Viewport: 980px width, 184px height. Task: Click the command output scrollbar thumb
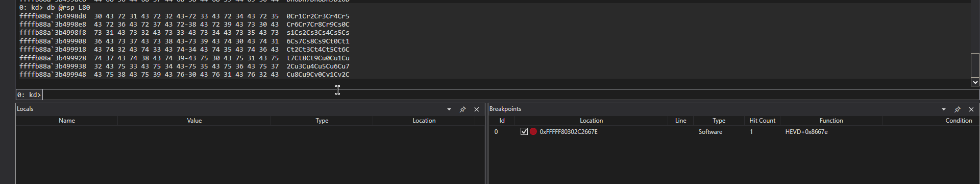coord(975,65)
